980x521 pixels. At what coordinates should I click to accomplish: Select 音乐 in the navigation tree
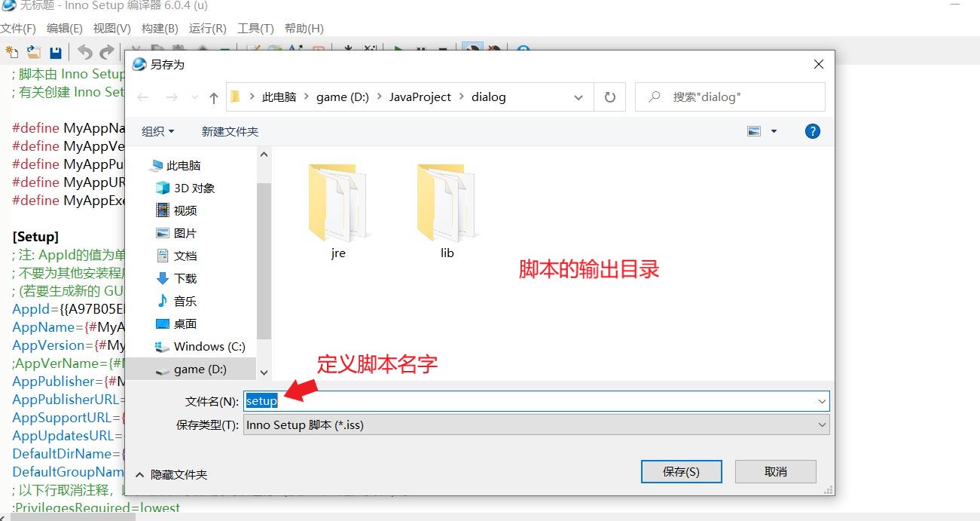[176, 301]
